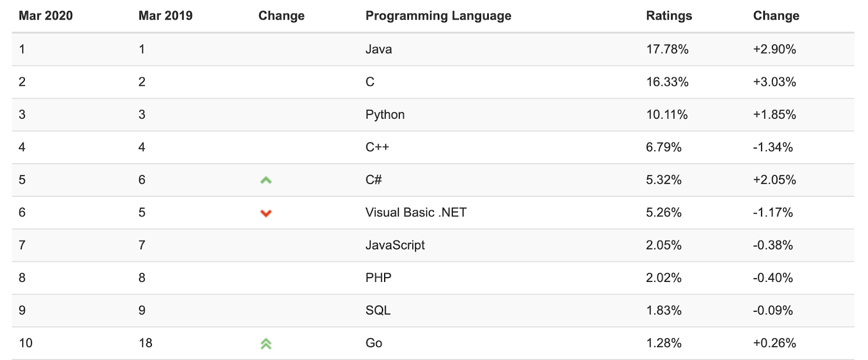This screenshot has width=868, height=360.
Task: Click the +3.03% change value
Action: tap(775, 82)
